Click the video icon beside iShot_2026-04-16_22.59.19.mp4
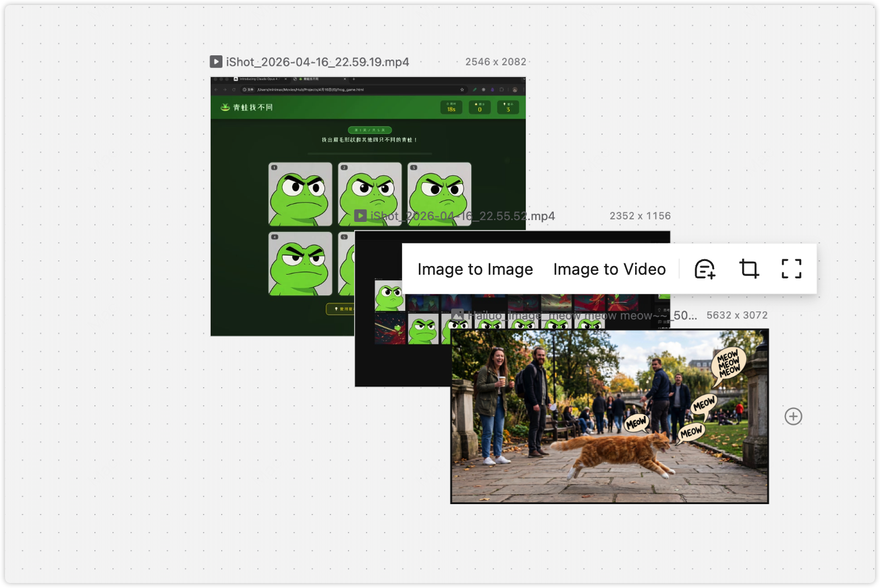Screen dimensions: 880x588 pos(216,62)
